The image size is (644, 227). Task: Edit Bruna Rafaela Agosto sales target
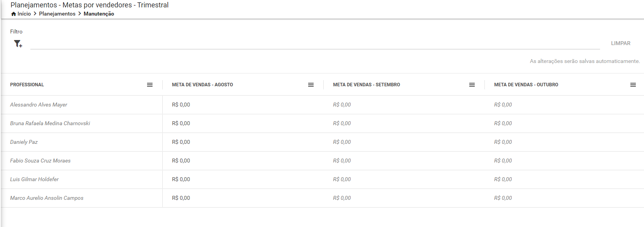pos(181,124)
